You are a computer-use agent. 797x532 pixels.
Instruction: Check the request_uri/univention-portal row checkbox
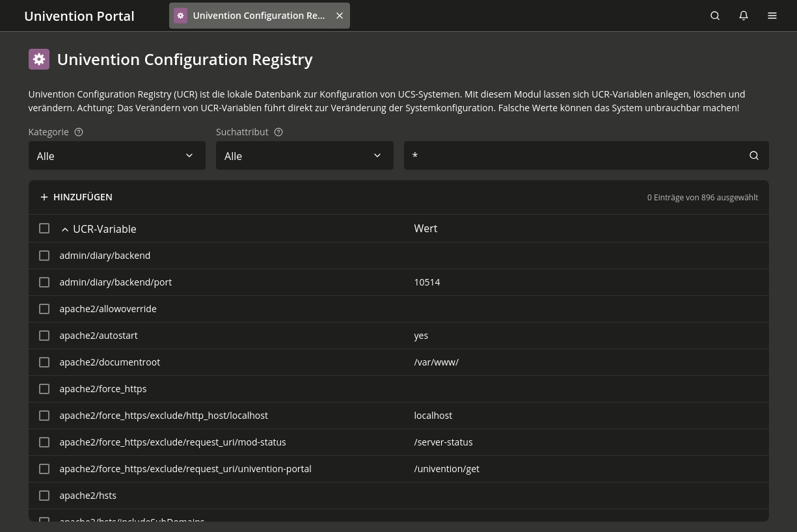44,469
